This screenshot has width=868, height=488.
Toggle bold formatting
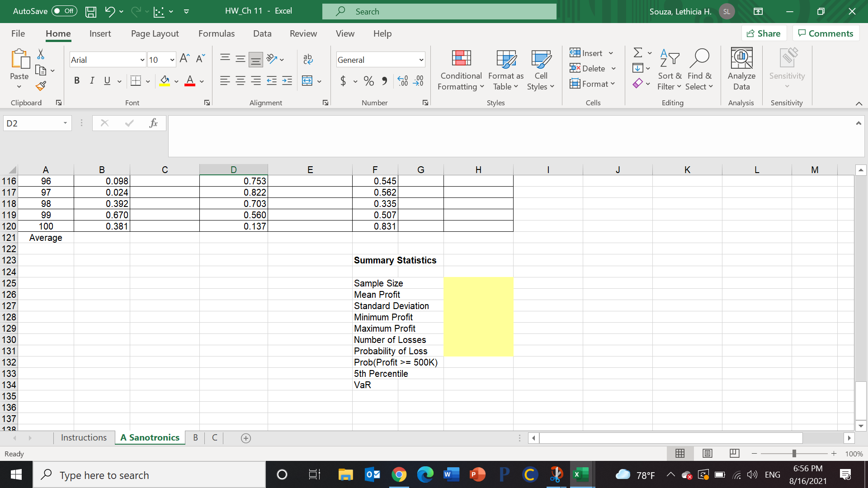[x=77, y=81]
